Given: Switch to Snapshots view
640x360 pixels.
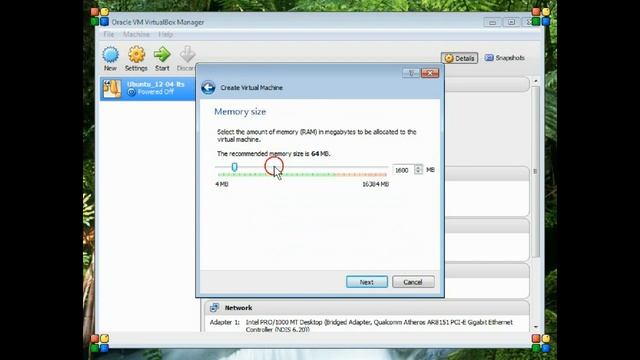Looking at the screenshot, I should tap(504, 58).
